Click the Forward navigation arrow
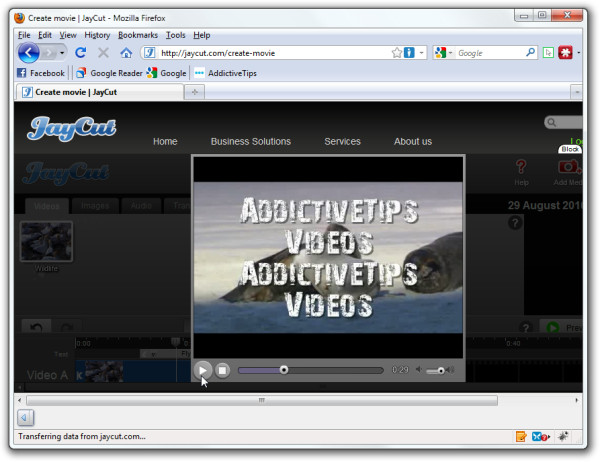Screen dimensions: 600x462 point(50,52)
